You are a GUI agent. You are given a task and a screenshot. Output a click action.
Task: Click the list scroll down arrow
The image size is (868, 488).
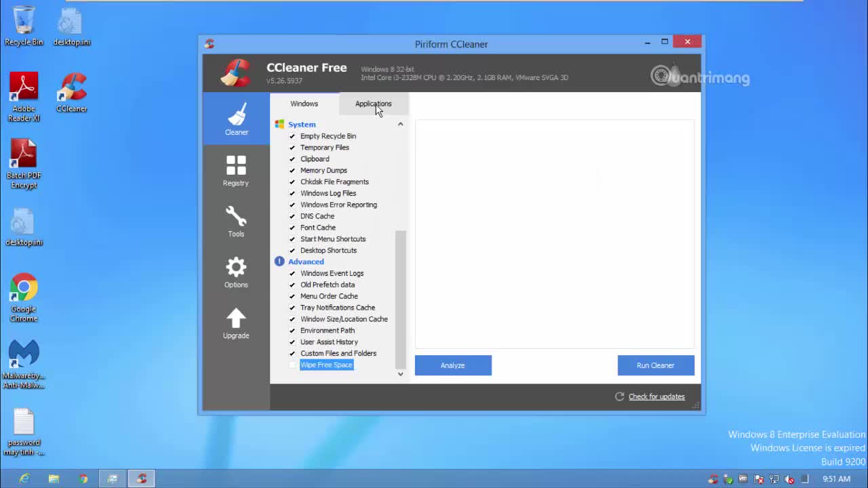[x=400, y=373]
